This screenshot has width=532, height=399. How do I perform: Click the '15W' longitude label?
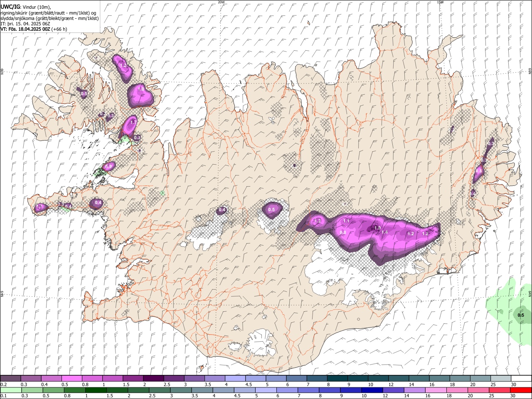(440, 2)
